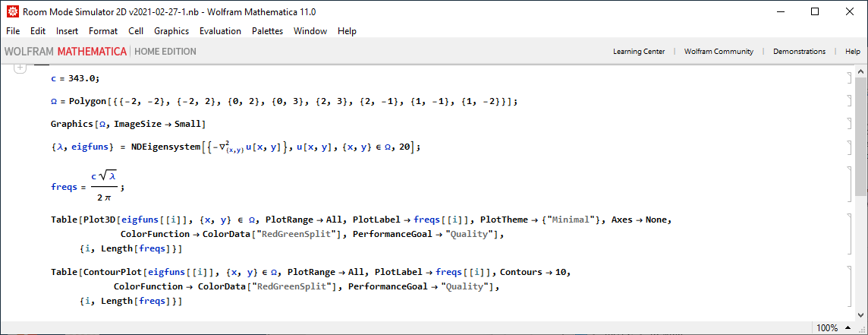
Task: Open the Format menu
Action: [x=103, y=31]
